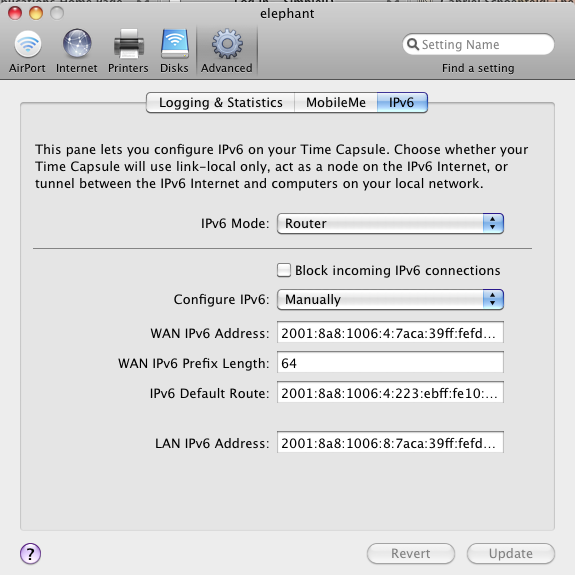Minimize the elephant window with yellow button
Screen dimensions: 575x575
coord(36,13)
